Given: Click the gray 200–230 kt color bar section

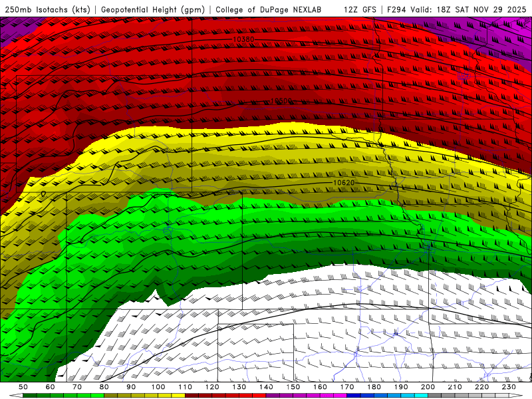Looking at the screenshot, I should 468,396.
